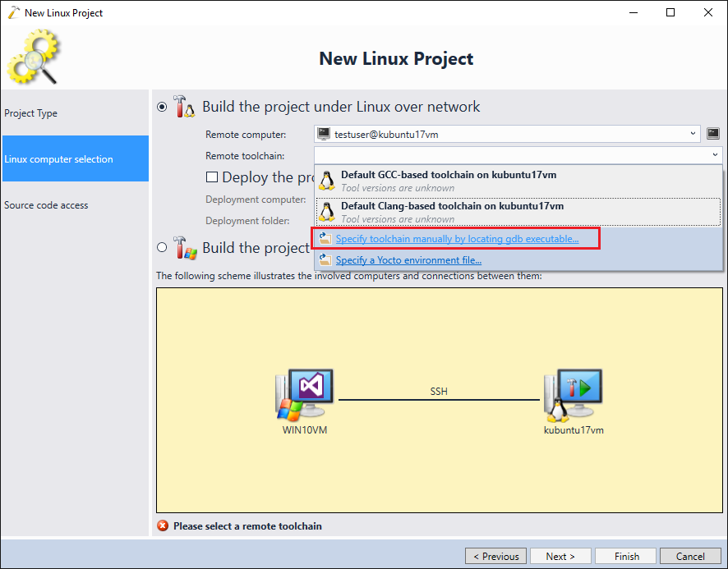Click the Please select a remote toolchain message
728x569 pixels.
click(247, 525)
